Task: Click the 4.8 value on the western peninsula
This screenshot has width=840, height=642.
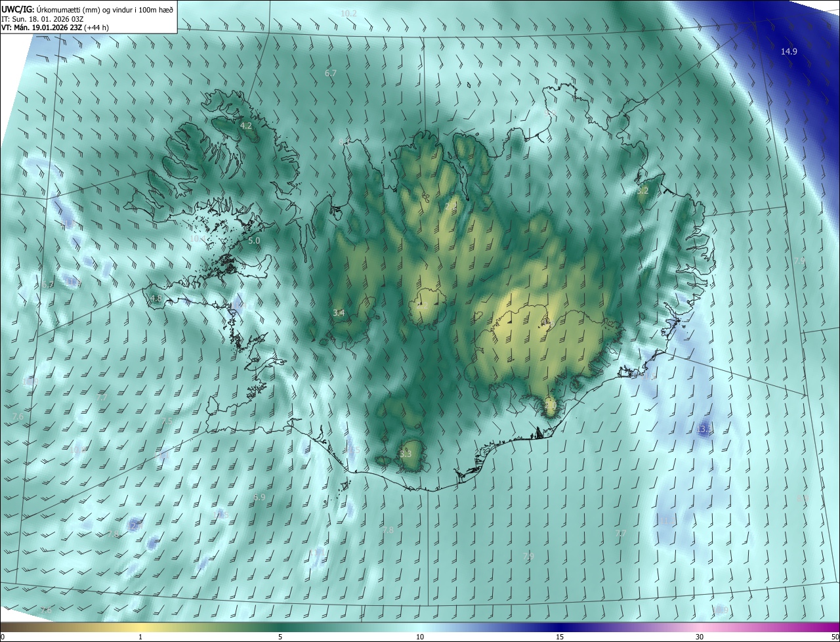Action: coord(156,298)
